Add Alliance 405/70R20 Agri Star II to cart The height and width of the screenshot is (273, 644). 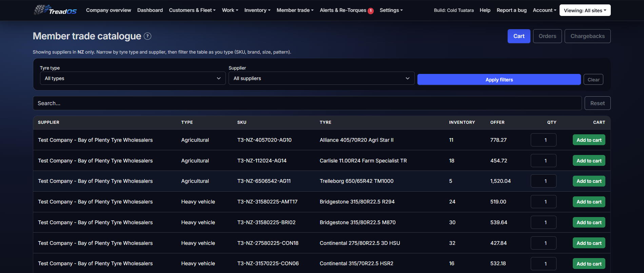(589, 140)
